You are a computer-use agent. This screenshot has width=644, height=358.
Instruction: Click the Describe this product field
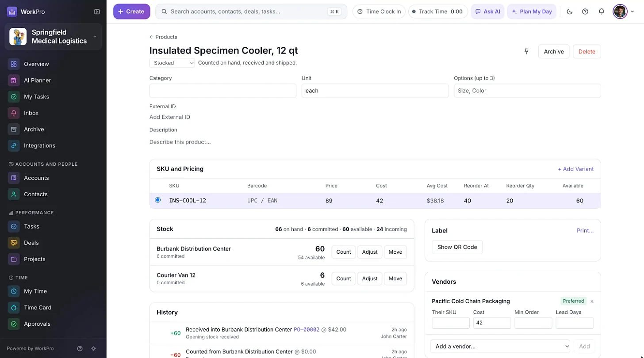[180, 142]
